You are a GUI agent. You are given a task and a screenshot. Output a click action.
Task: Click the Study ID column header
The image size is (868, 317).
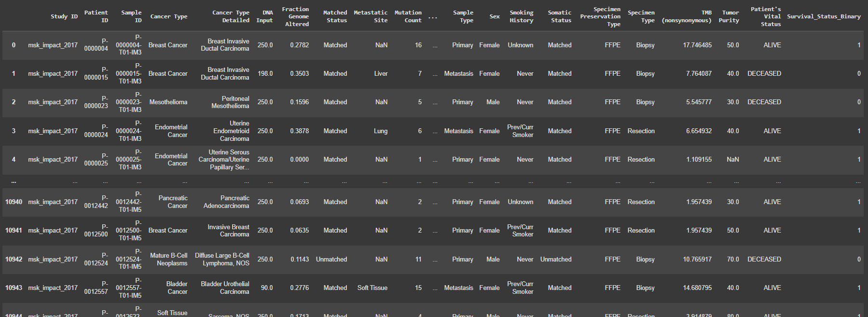click(64, 16)
